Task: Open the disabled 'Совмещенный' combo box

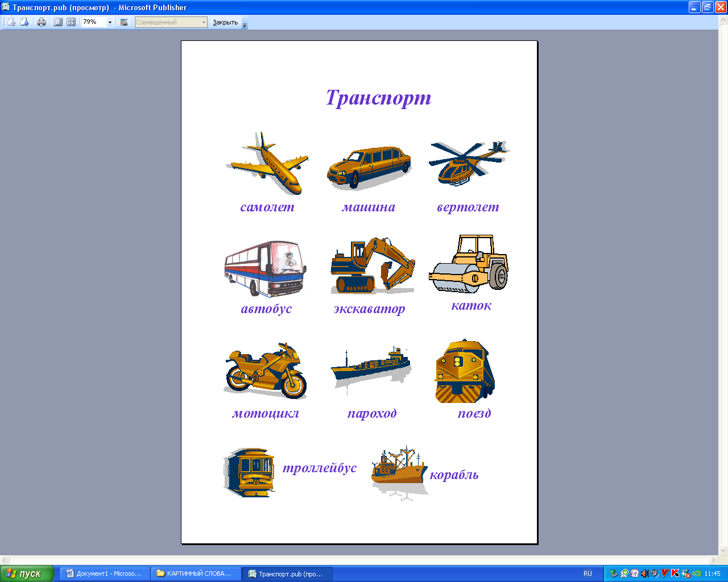Action: pos(171,22)
